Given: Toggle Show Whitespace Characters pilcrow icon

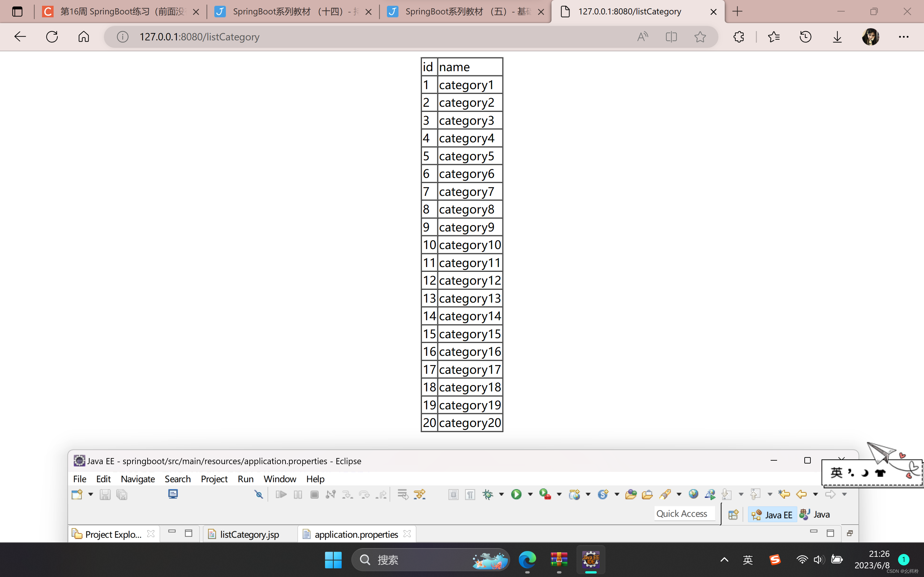Looking at the screenshot, I should tap(470, 495).
